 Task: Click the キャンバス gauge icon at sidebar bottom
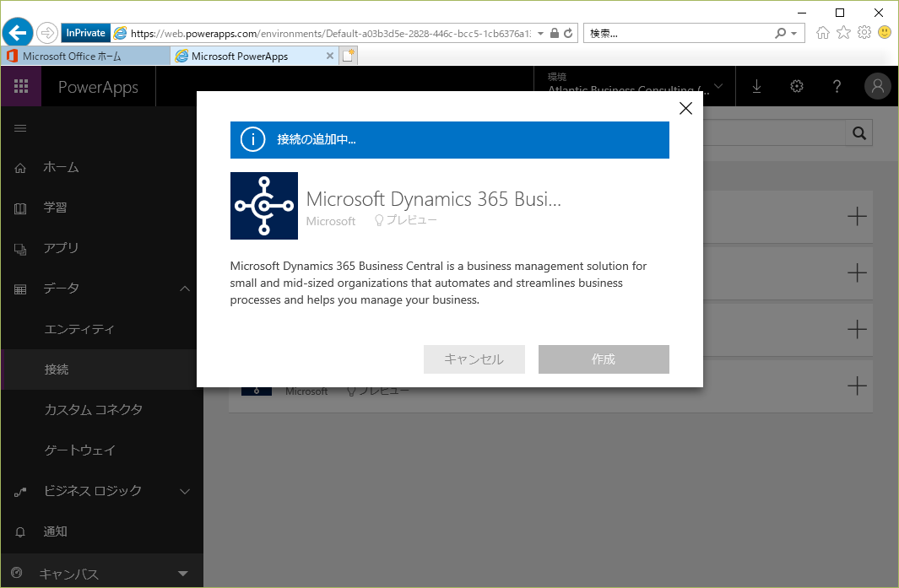tap(17, 573)
